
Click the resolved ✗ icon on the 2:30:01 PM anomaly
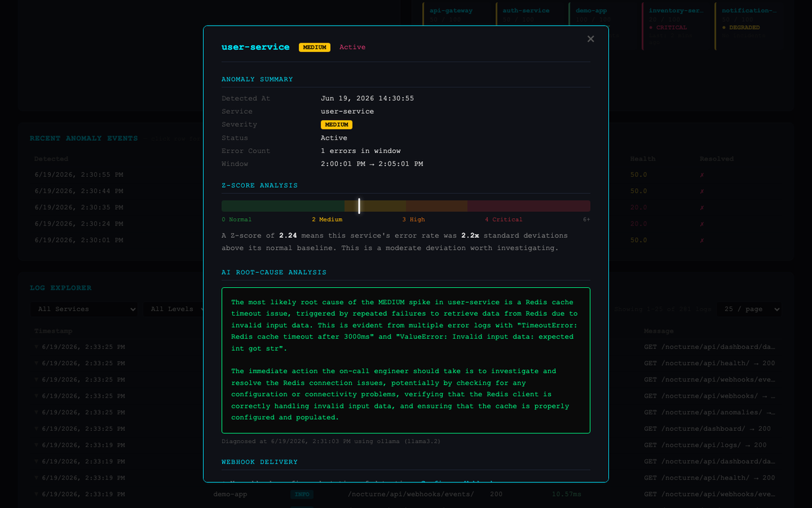pyautogui.click(x=702, y=240)
